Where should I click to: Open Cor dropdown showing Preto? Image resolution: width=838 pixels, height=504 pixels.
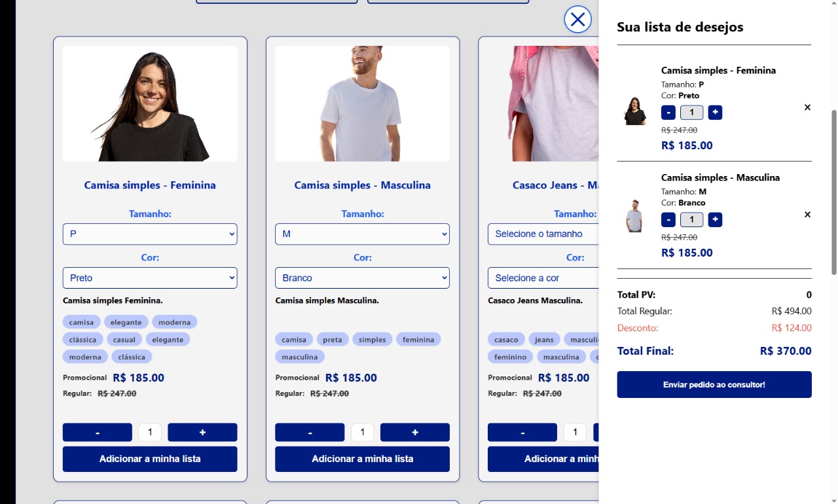click(150, 278)
